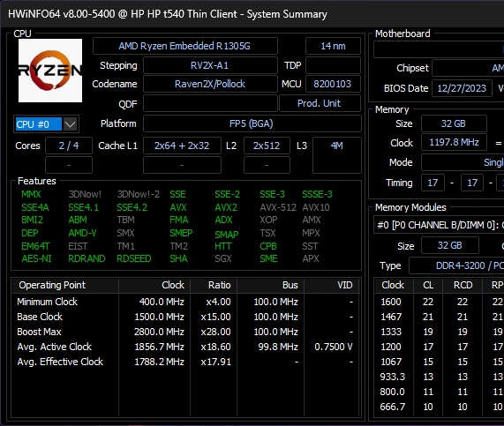Click the L2 cache value 2x512
The height and width of the screenshot is (426, 504).
point(267,146)
